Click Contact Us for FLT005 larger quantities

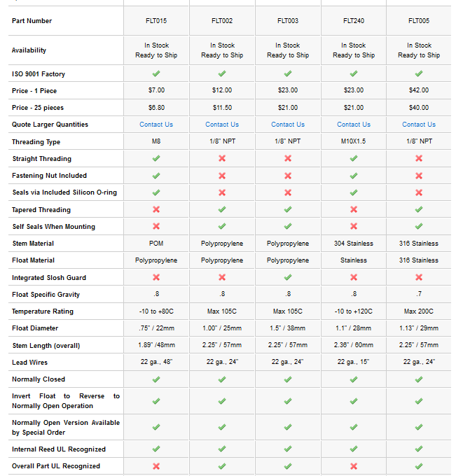pos(419,125)
